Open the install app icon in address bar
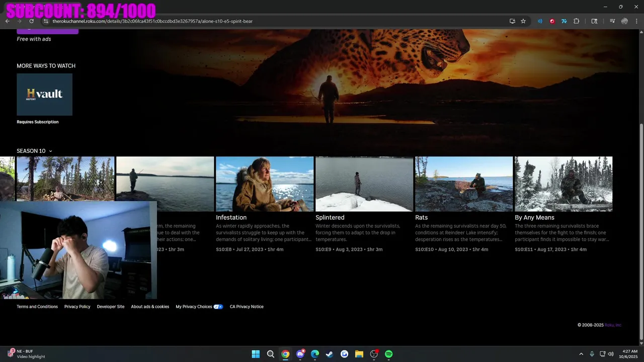 pos(512,21)
